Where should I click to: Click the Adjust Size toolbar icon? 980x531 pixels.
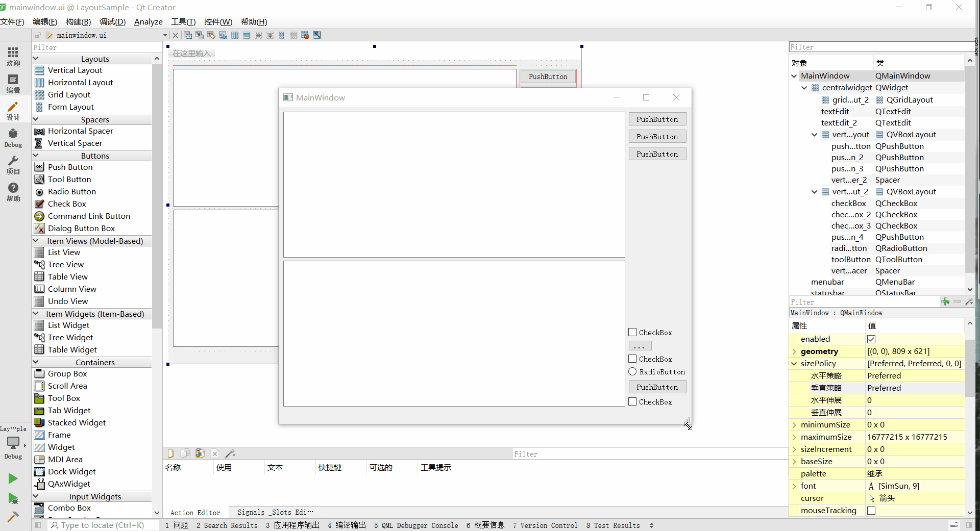[x=317, y=35]
